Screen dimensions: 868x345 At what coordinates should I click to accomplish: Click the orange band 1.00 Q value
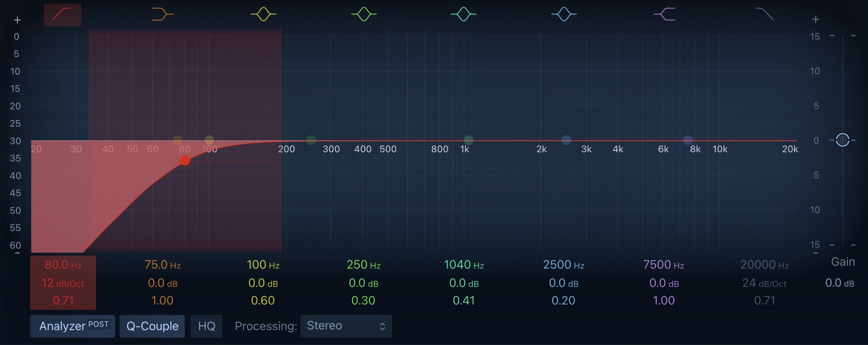click(x=162, y=301)
